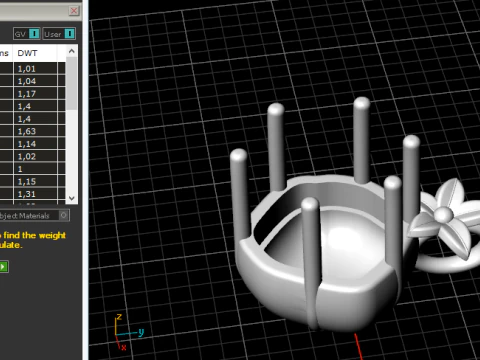Screen dimensions: 480x360
Task: Click the scrollbar thumb in the DWT table
Action: tap(71, 83)
